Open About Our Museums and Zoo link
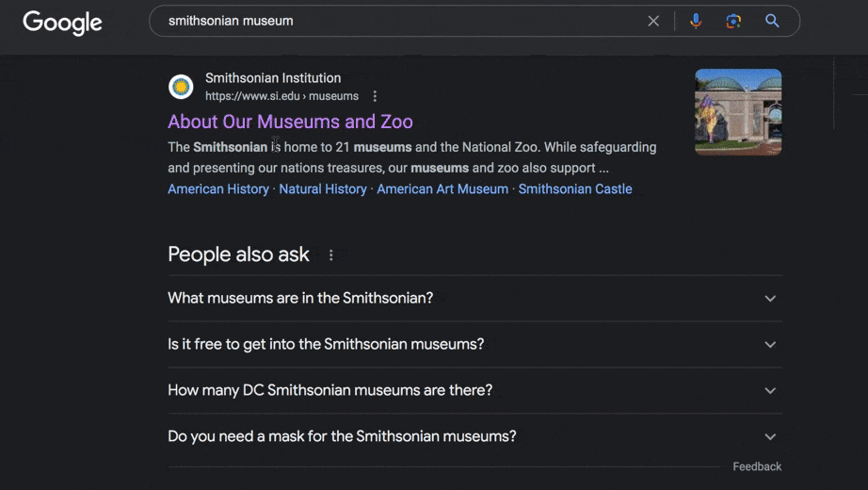Viewport: 868px width, 490px height. (290, 122)
